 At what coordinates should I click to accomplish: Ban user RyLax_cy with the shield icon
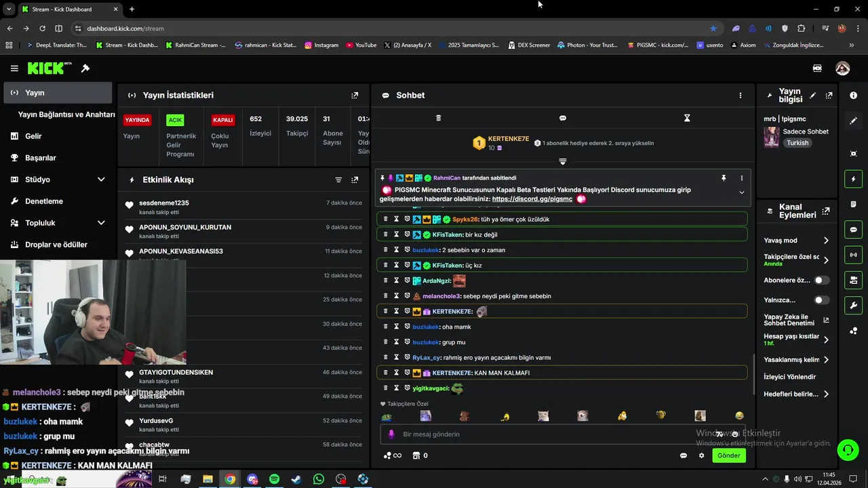408,357
